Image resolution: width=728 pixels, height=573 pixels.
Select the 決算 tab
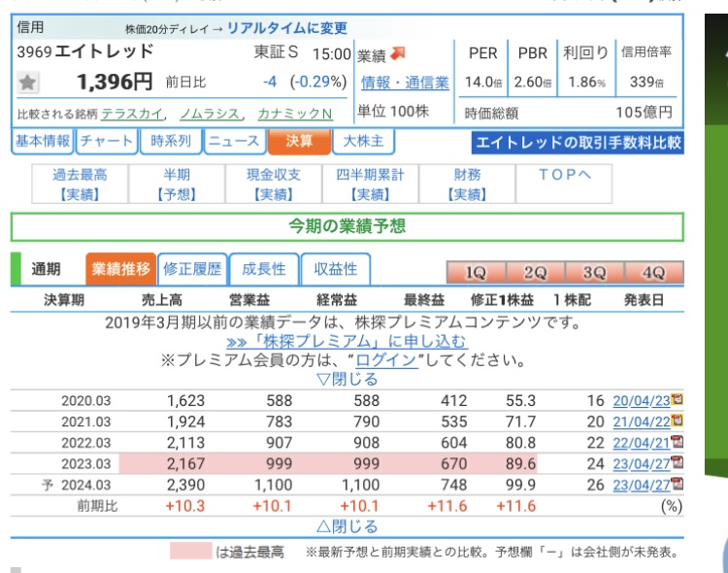coord(300,141)
